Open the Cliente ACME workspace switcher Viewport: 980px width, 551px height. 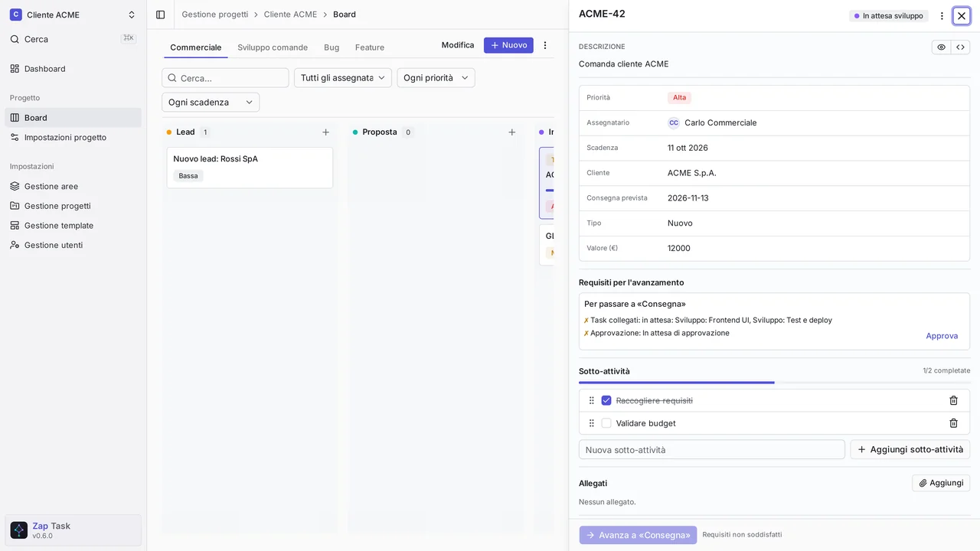[x=73, y=15]
